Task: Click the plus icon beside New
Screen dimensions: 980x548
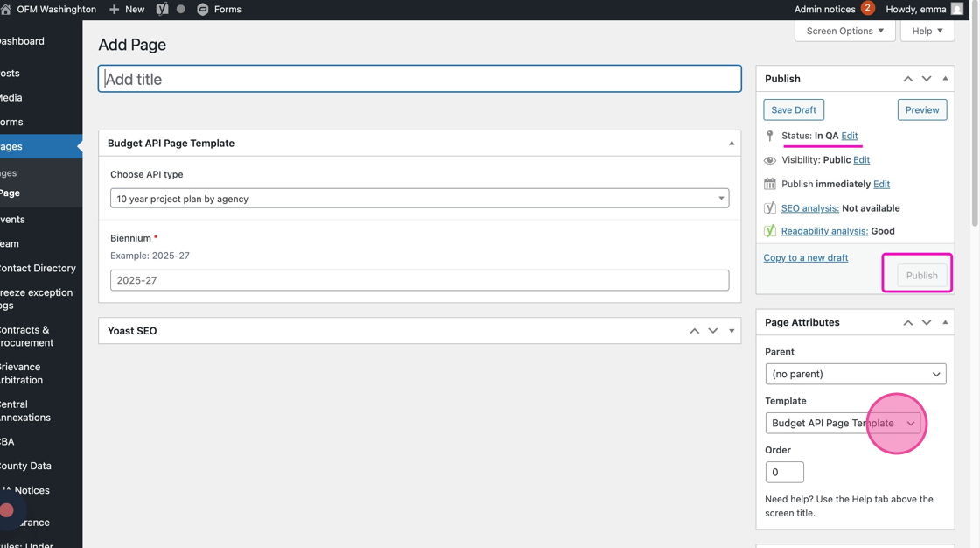Action: pyautogui.click(x=114, y=9)
